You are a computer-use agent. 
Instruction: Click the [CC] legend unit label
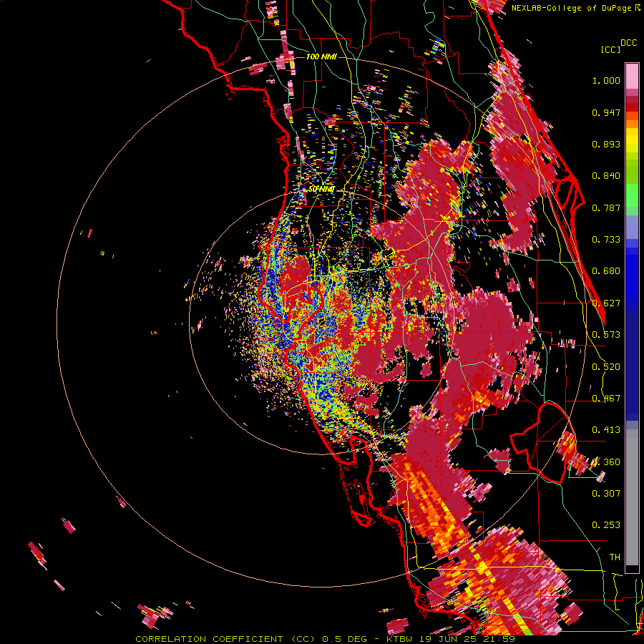610,49
